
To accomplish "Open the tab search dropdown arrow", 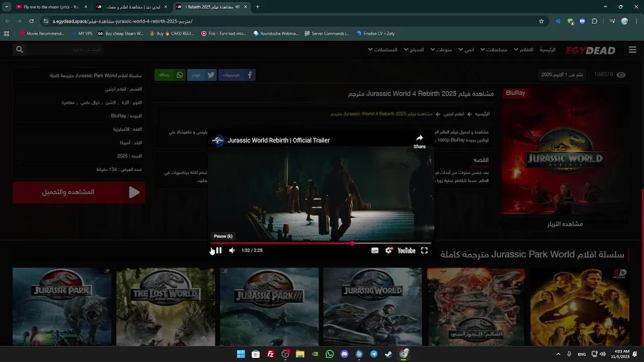I will (6, 7).
